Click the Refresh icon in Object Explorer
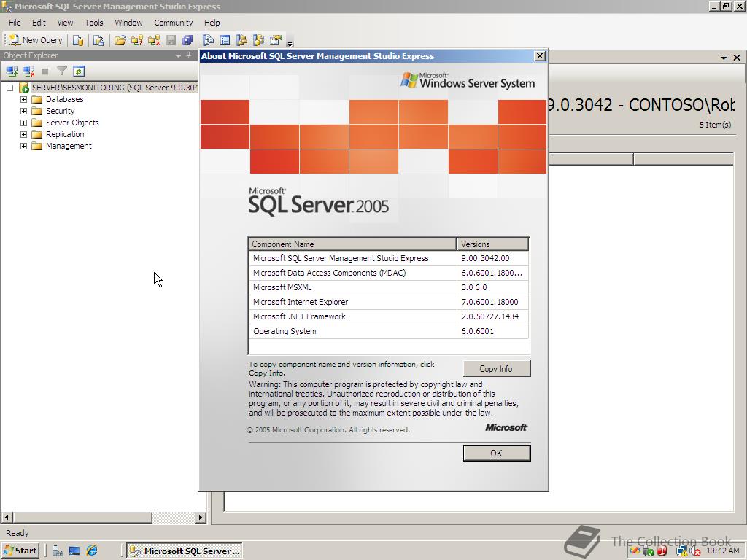 tap(79, 71)
